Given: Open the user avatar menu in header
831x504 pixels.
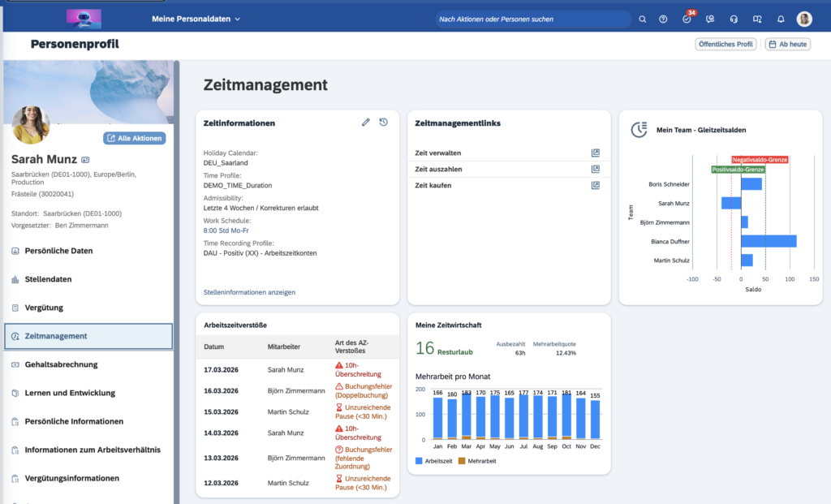Looking at the screenshot, I should click(x=804, y=19).
